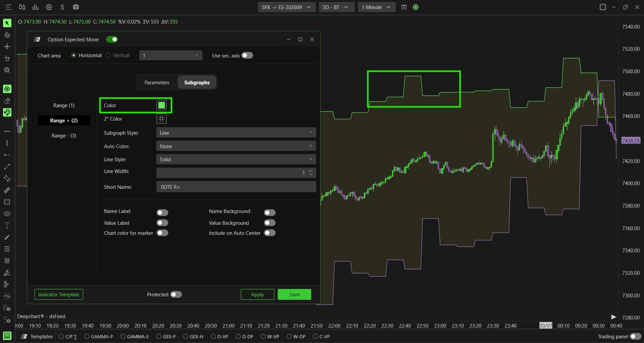Open the indicators bar-chart icon
The width and height of the screenshot is (644, 343).
35,7
